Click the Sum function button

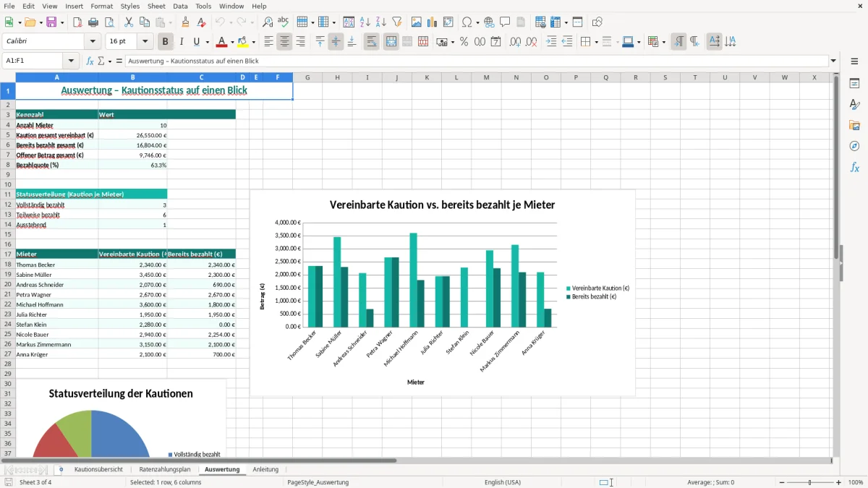tap(101, 61)
